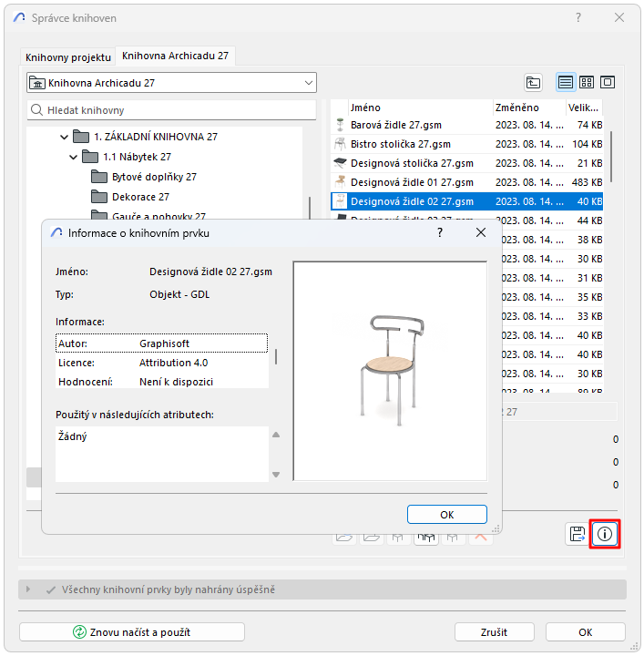Click the save/export library part icon
This screenshot has height=656, width=644.
tap(578, 534)
